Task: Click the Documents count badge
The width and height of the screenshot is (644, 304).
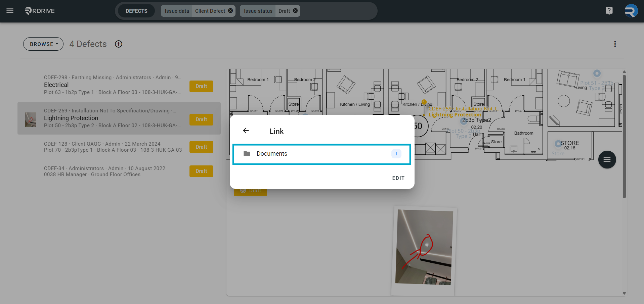Action: click(x=396, y=154)
